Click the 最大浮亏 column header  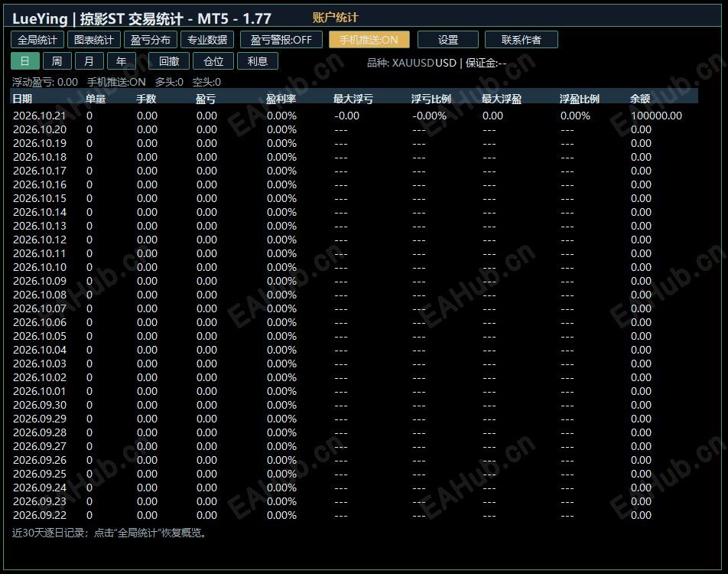pyautogui.click(x=353, y=99)
